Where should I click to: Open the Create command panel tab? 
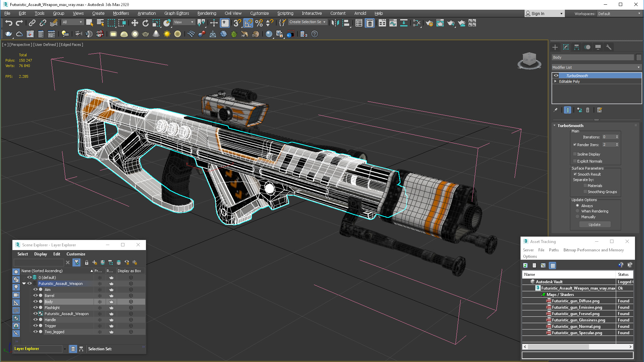coord(555,47)
